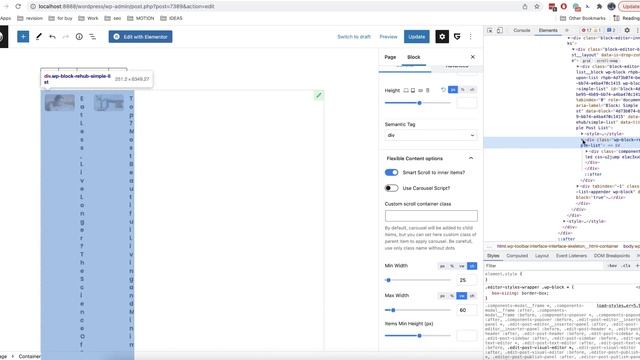The height and width of the screenshot is (360, 640).
Task: Click the Max Width value field showing 60
Action: (467, 310)
